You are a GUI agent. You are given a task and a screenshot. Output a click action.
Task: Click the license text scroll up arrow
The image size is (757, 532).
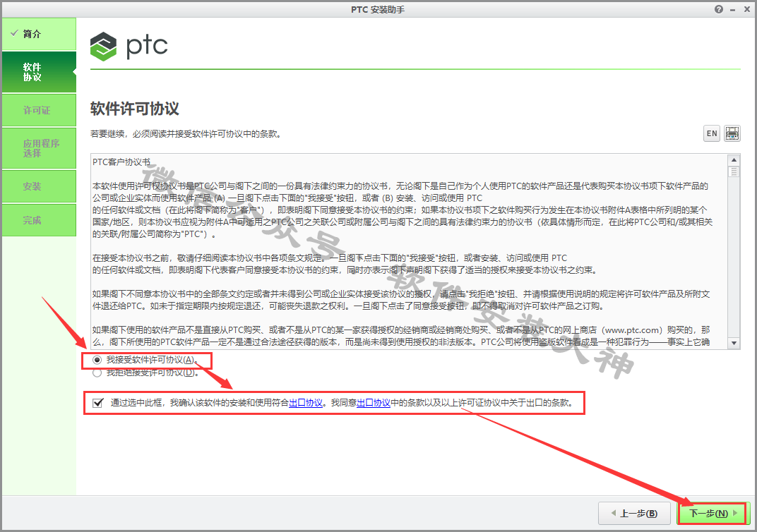coord(734,160)
